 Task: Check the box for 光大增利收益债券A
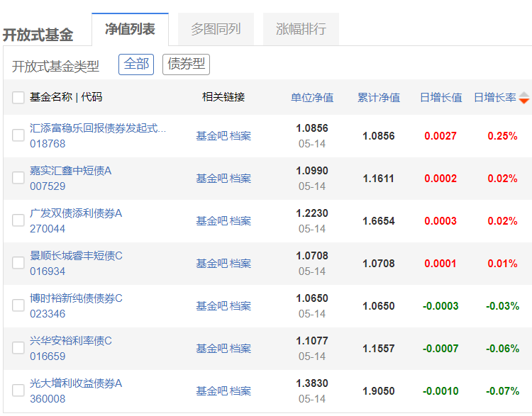[18, 390]
